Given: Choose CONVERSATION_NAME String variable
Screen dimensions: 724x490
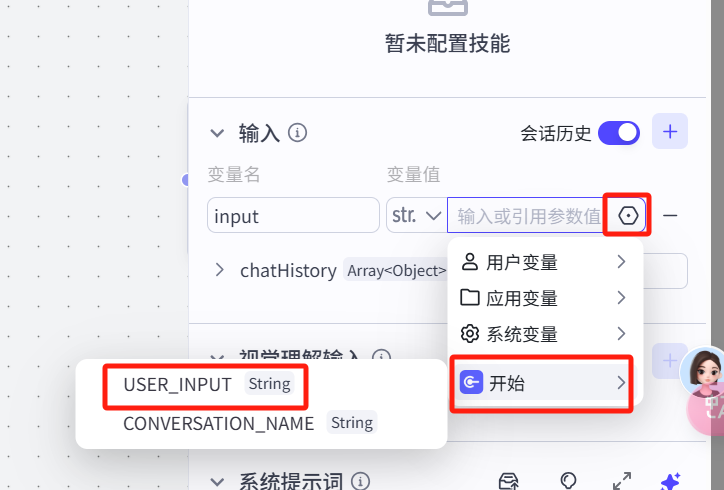Looking at the screenshot, I should click(250, 423).
